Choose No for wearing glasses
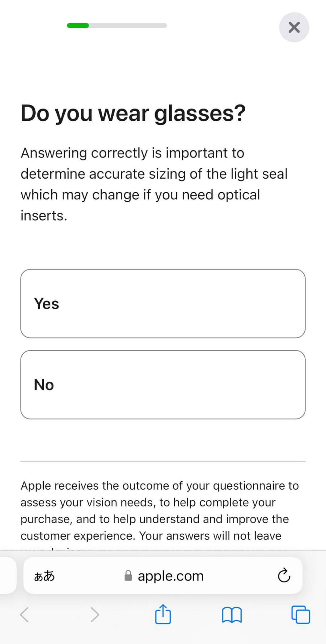 (163, 385)
